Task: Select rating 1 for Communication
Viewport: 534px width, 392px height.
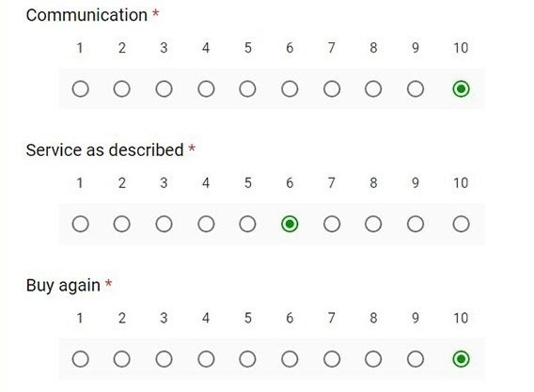Action: tap(80, 89)
